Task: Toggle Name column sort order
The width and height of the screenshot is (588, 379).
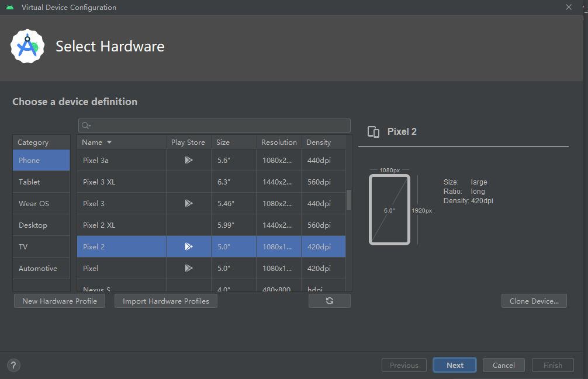Action: tap(96, 142)
